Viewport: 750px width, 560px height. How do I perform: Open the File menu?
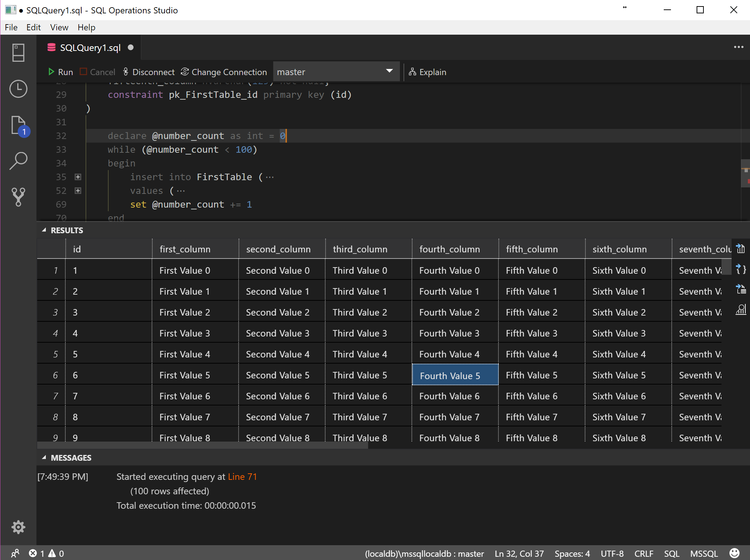[x=11, y=27]
